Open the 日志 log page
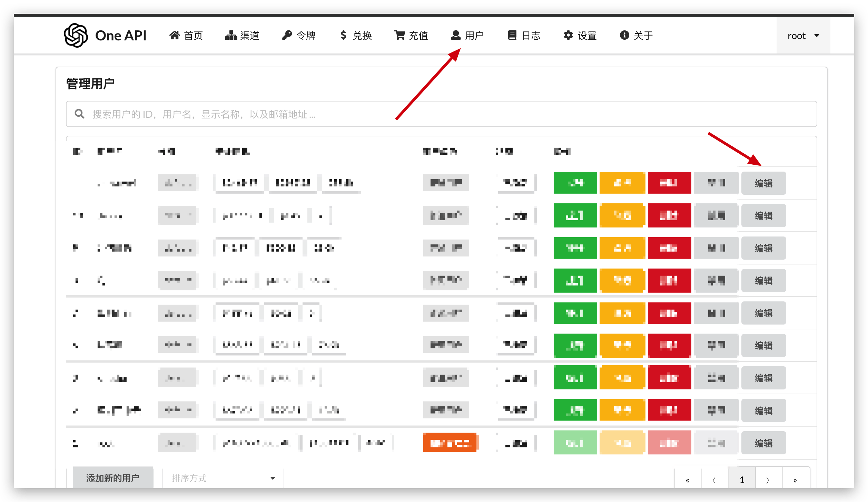Image resolution: width=868 pixels, height=502 pixels. pyautogui.click(x=524, y=36)
